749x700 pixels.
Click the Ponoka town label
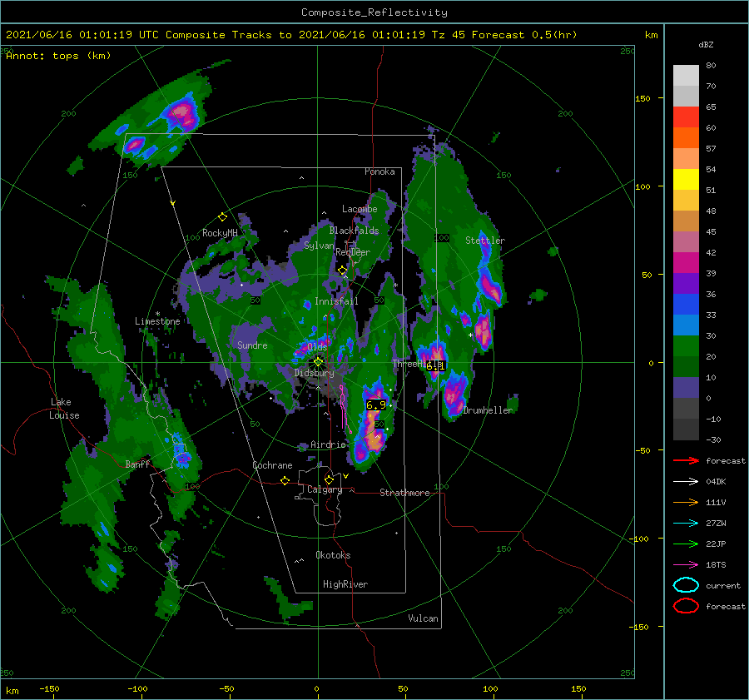tap(379, 171)
